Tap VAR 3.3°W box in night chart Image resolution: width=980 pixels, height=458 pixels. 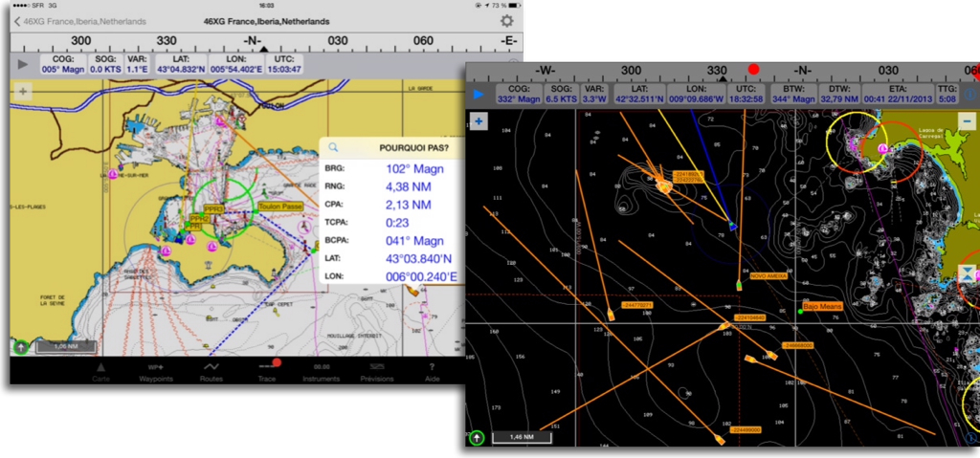pos(593,95)
